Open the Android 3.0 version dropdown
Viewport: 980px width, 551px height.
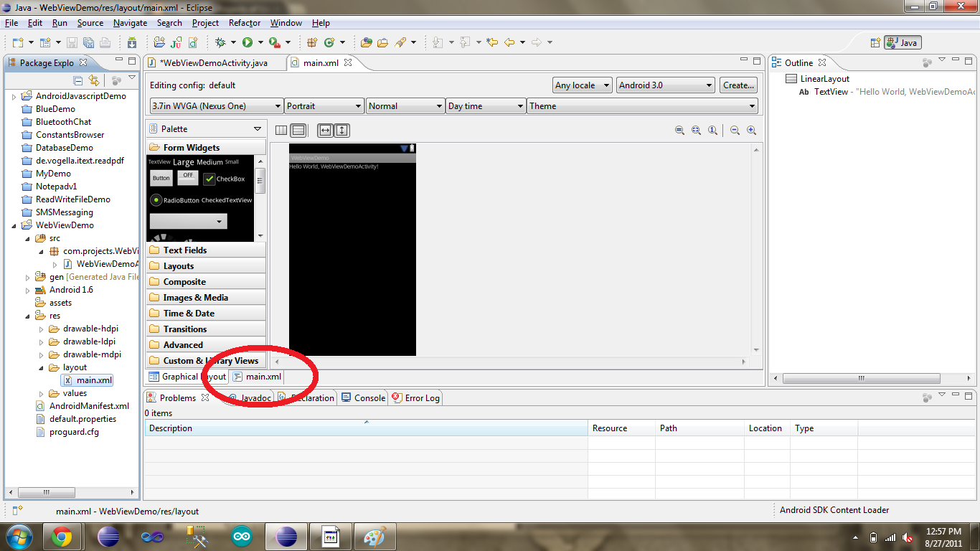click(665, 85)
